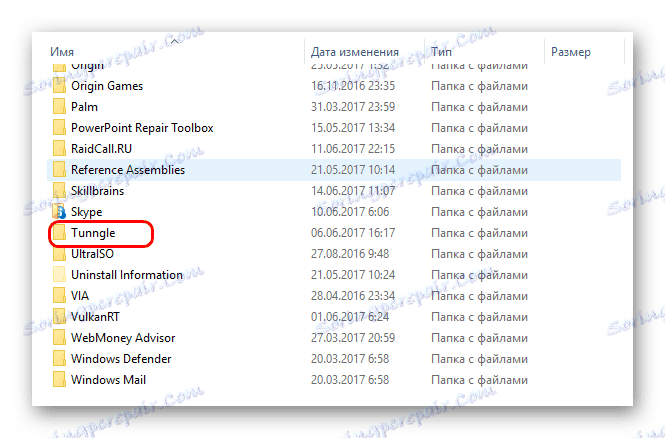Image resolution: width=665 pixels, height=438 pixels.
Task: Select the Skillbrains folder icon
Action: coord(59,191)
